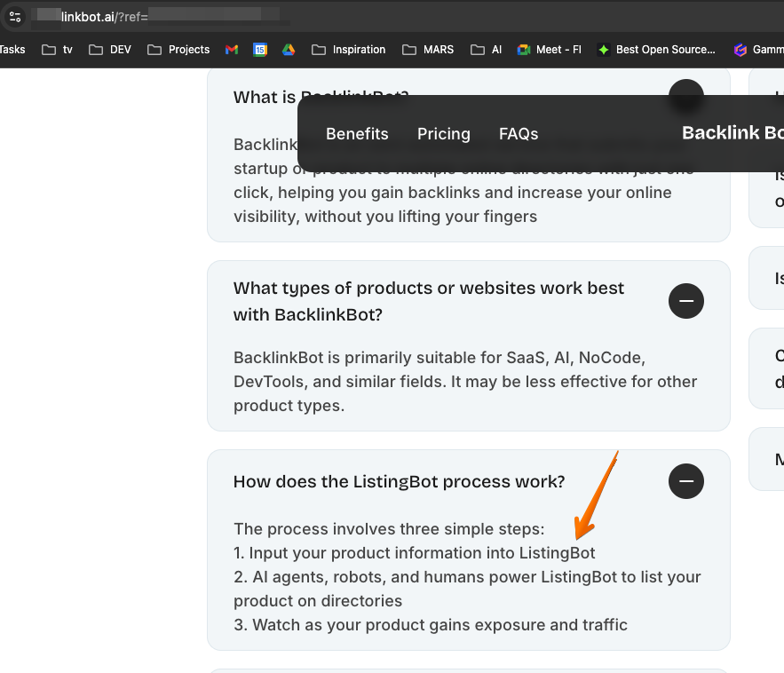784x673 pixels.
Task: Open the Best Open Source bookmark
Action: [656, 50]
